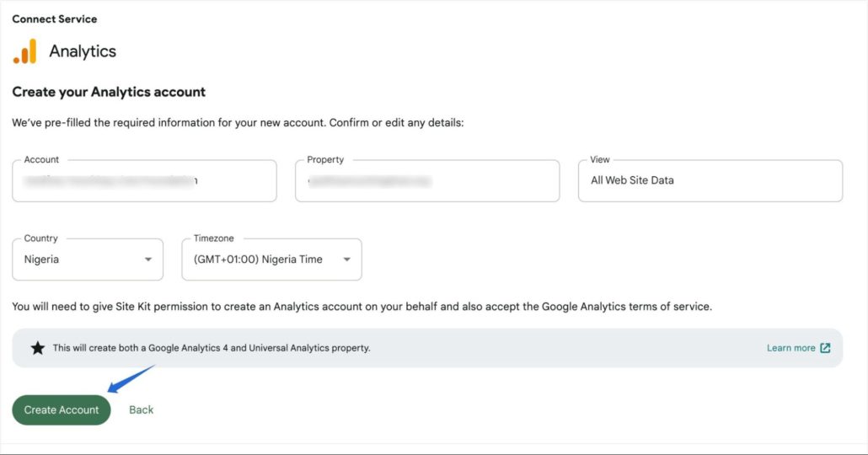Go back using the Back link
This screenshot has height=455, width=868.
pyautogui.click(x=142, y=410)
